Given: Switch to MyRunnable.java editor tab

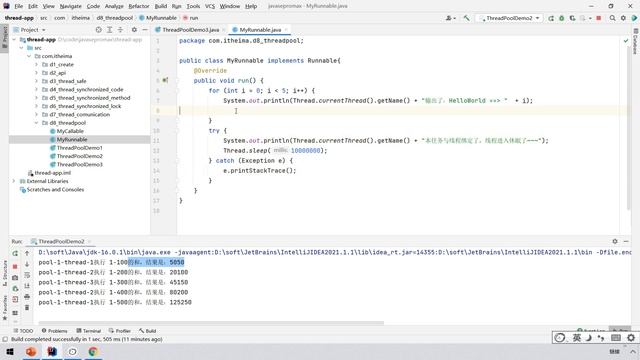Looking at the screenshot, I should [260, 30].
